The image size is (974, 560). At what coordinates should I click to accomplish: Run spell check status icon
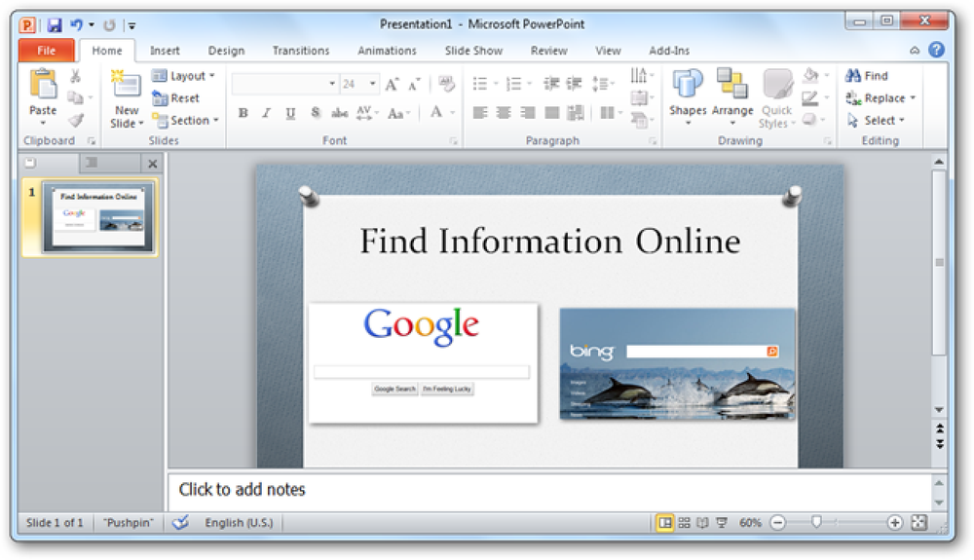[x=181, y=523]
